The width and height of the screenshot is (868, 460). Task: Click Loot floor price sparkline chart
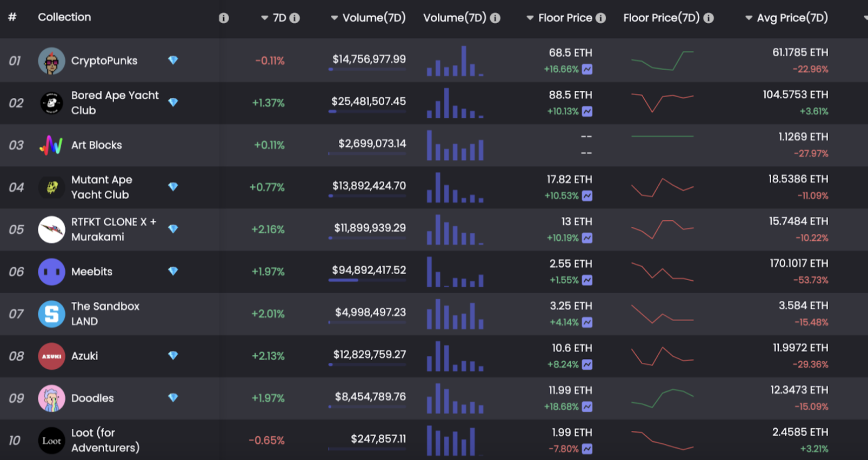coord(663,441)
